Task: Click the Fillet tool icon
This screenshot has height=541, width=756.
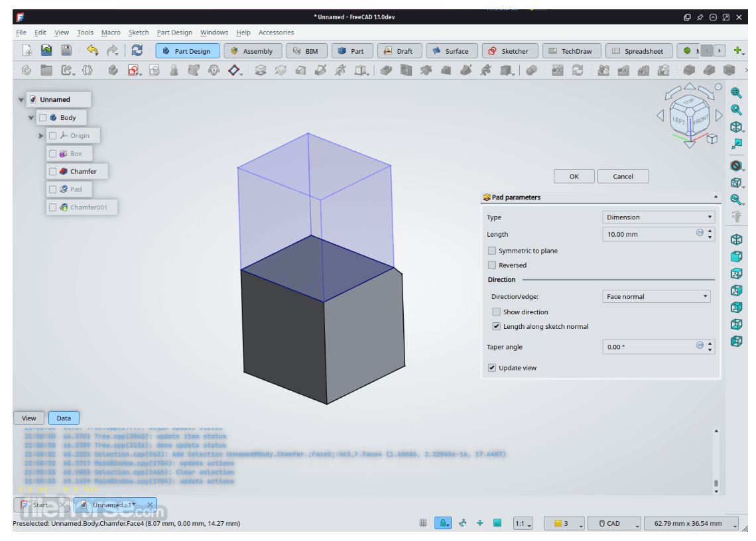Action: point(689,70)
